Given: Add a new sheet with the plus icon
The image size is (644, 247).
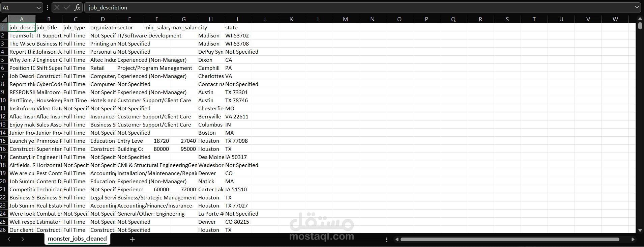Looking at the screenshot, I should [132, 239].
